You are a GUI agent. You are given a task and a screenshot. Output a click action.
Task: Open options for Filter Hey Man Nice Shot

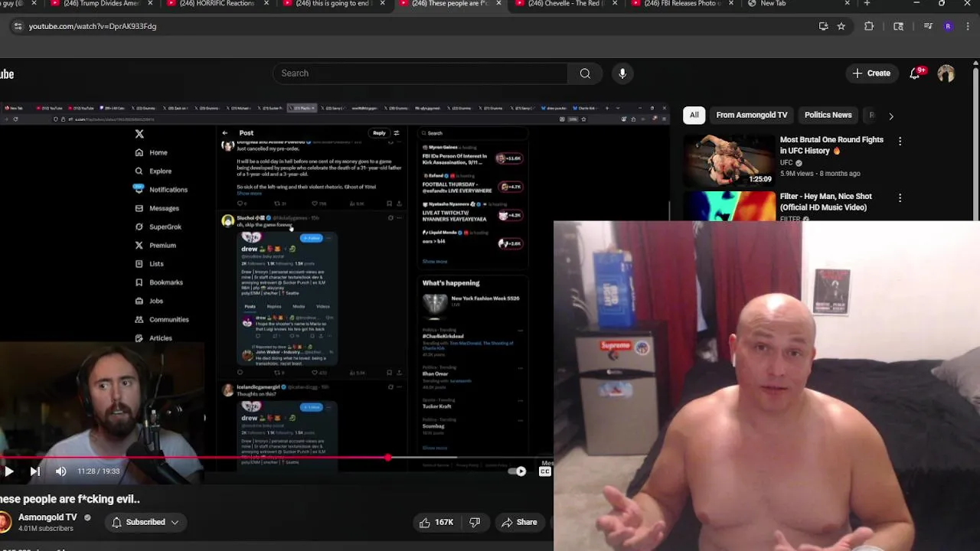(x=900, y=198)
